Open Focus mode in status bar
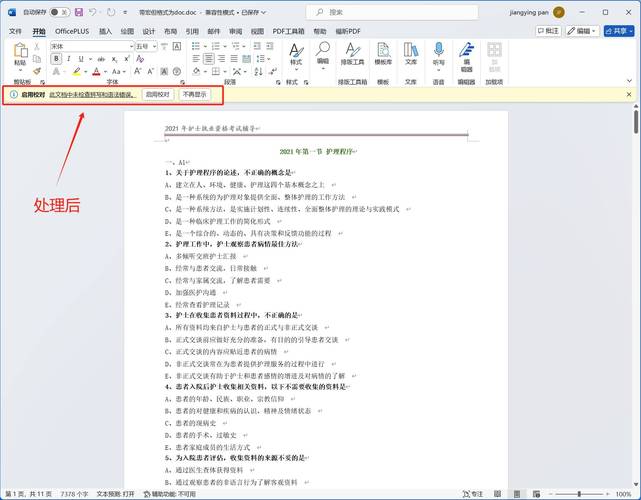The width and height of the screenshot is (641, 500). click(473, 494)
